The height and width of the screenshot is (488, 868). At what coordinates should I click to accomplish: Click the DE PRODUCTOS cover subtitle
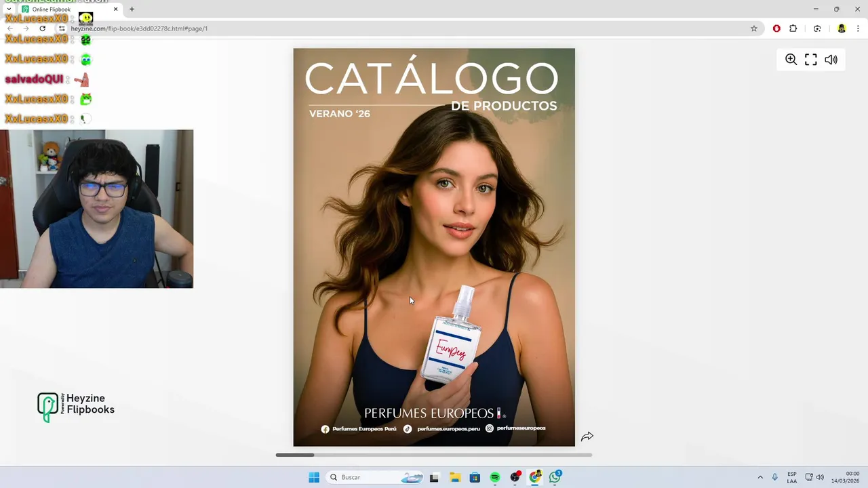click(x=504, y=106)
